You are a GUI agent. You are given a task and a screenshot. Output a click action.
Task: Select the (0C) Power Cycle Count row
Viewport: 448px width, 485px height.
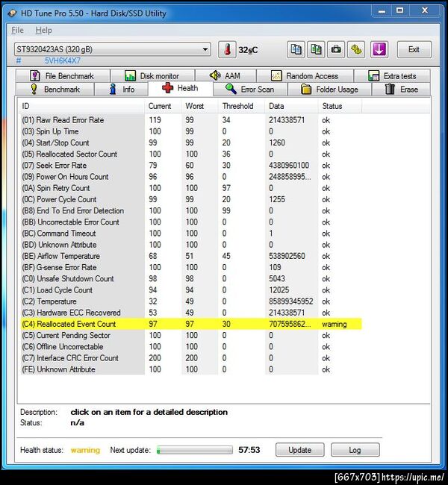[x=191, y=199]
